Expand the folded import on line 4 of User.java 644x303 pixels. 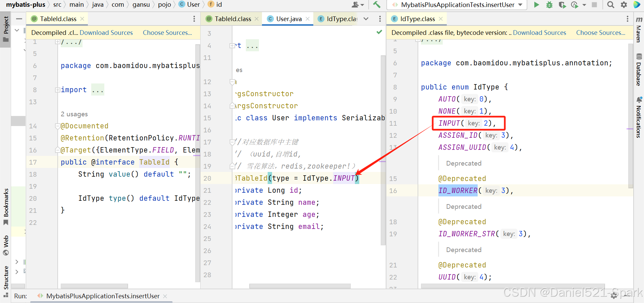[x=232, y=46]
